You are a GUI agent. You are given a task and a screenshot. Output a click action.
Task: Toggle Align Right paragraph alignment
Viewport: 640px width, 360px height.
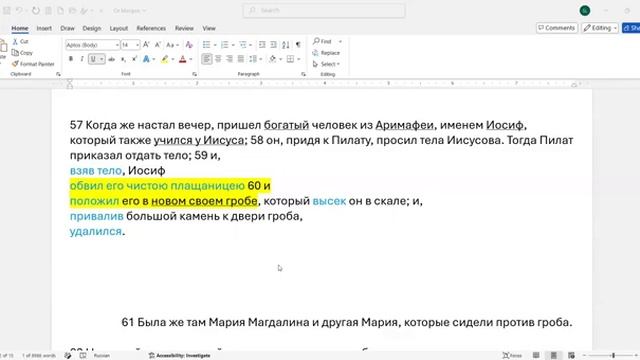coord(229,59)
